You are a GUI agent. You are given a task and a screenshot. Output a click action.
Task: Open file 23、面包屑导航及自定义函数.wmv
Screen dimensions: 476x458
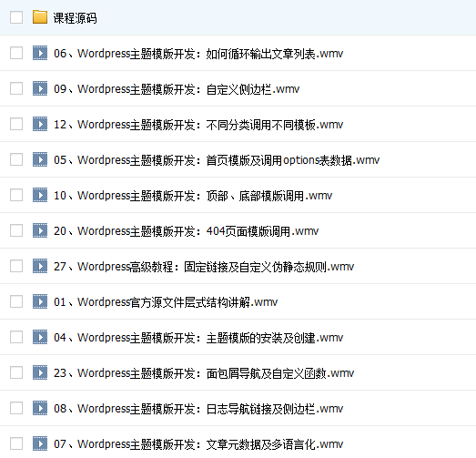pos(204,373)
